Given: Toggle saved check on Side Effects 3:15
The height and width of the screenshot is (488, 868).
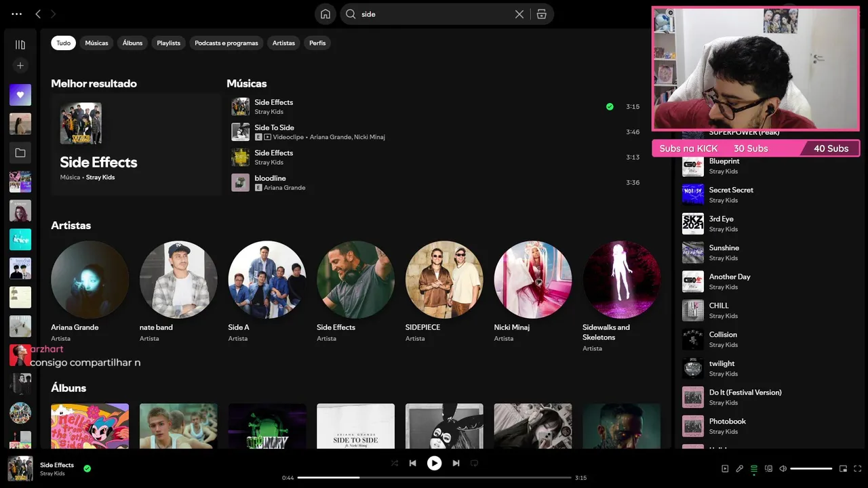Looking at the screenshot, I should [610, 106].
